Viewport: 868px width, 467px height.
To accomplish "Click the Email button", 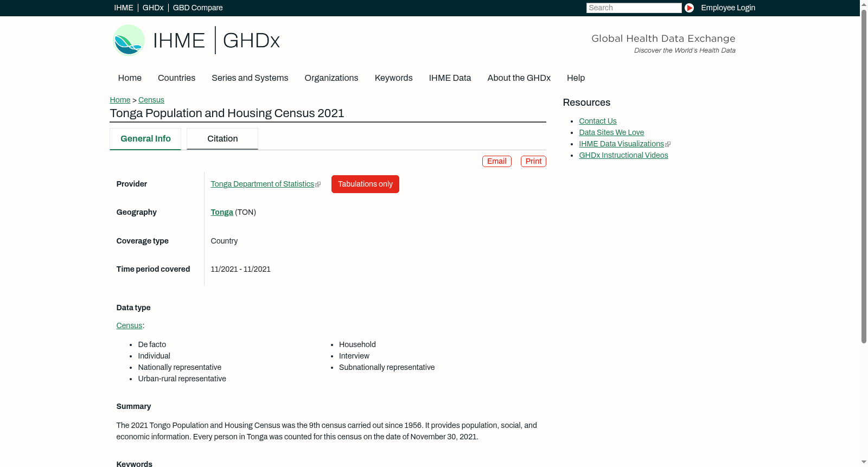I will click(496, 161).
